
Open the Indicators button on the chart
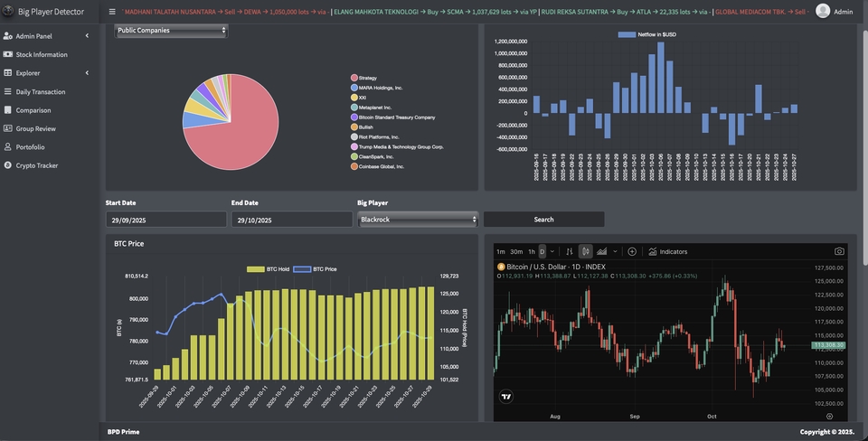[x=667, y=251]
